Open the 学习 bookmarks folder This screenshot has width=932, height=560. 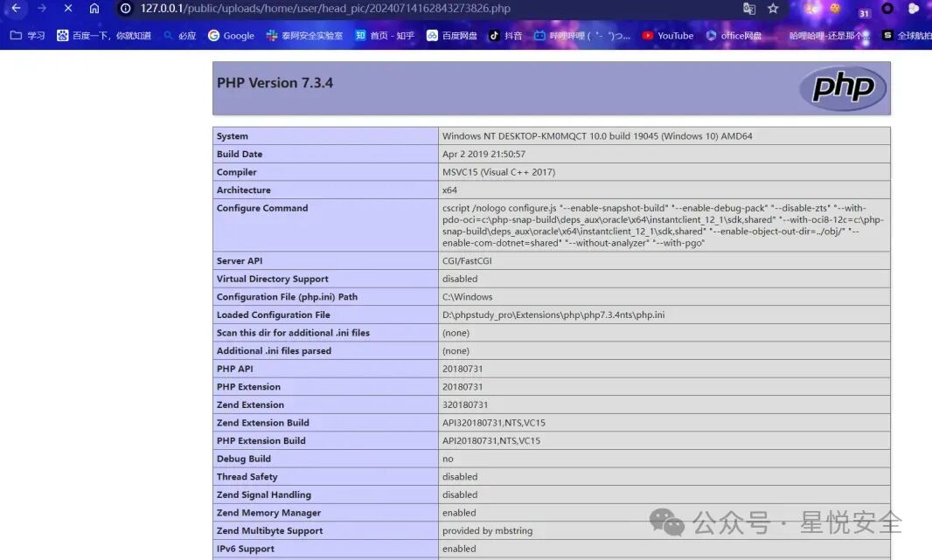(x=27, y=36)
